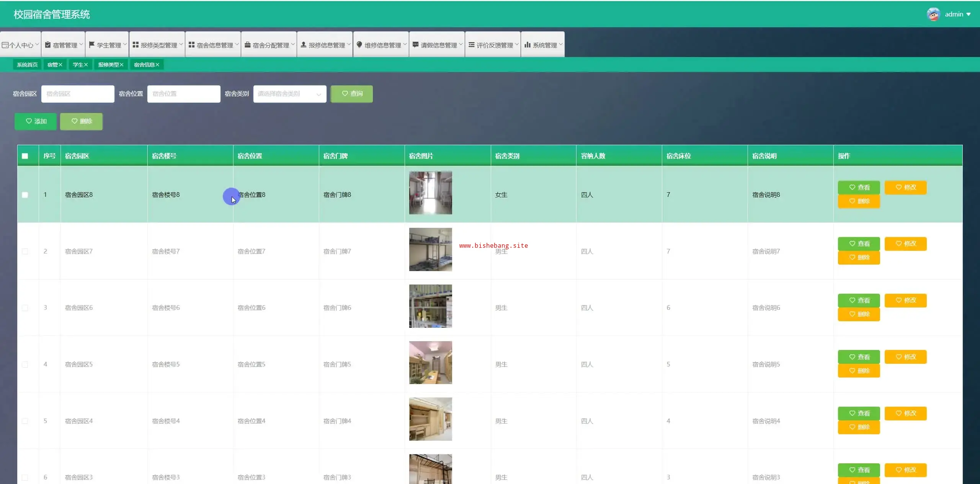The width and height of the screenshot is (980, 484).
Task: Click the 报修类型管理 grid icon
Action: (136, 45)
